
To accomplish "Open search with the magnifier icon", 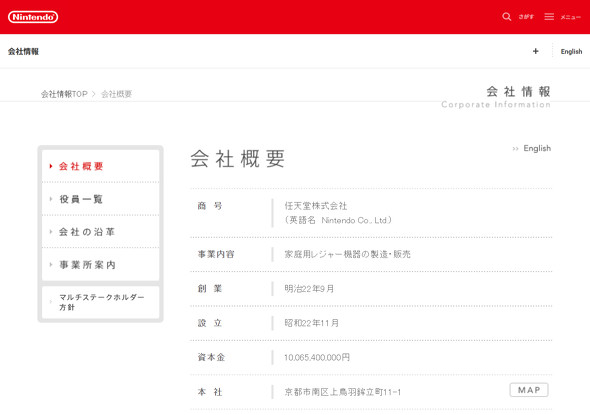I will point(506,17).
